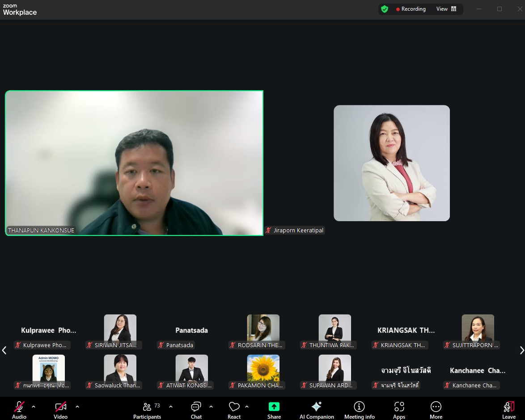Open the More options menu
The height and width of the screenshot is (420, 525).
click(436, 410)
